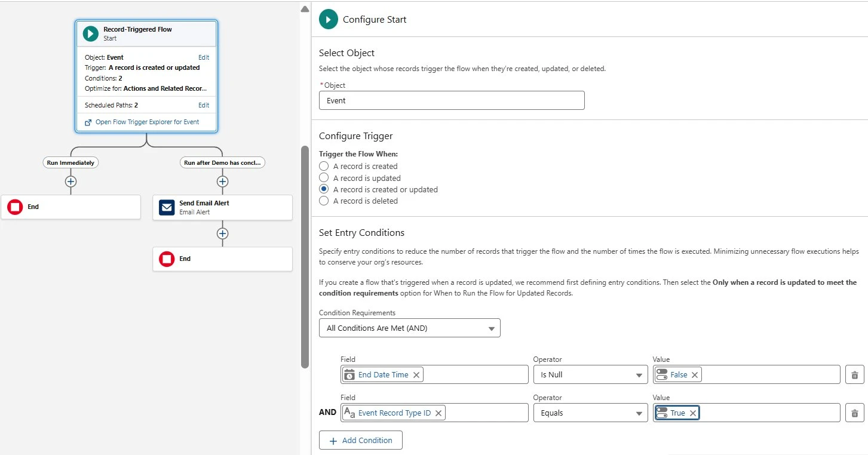The width and height of the screenshot is (868, 455).
Task: Click the Send Email Alert envelope icon
Action: [167, 207]
